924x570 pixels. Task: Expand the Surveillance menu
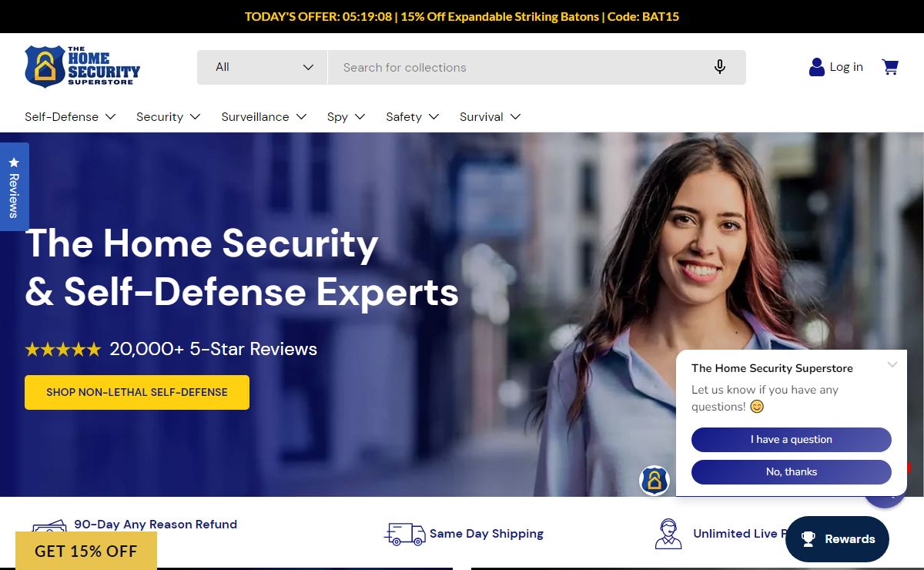pos(264,117)
